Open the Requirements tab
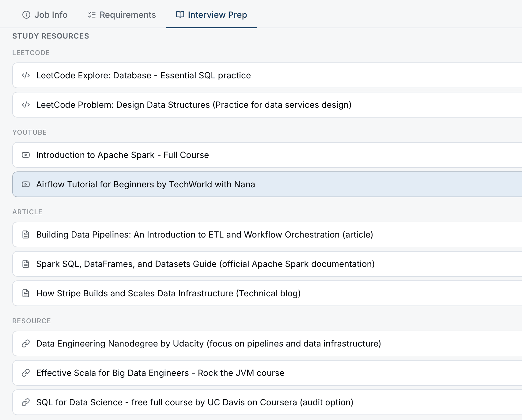This screenshot has height=420, width=522. click(x=122, y=15)
